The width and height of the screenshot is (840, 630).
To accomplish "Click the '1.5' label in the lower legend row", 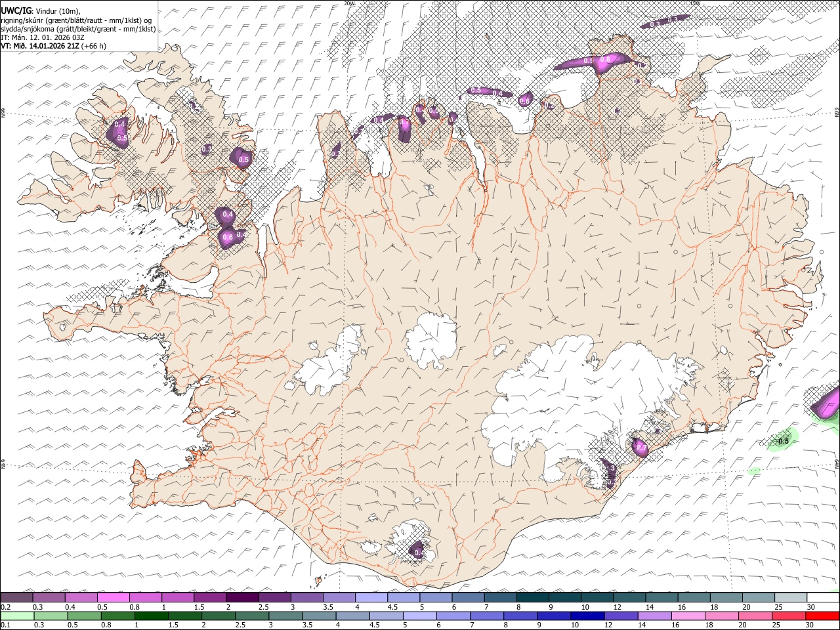I will [173, 625].
